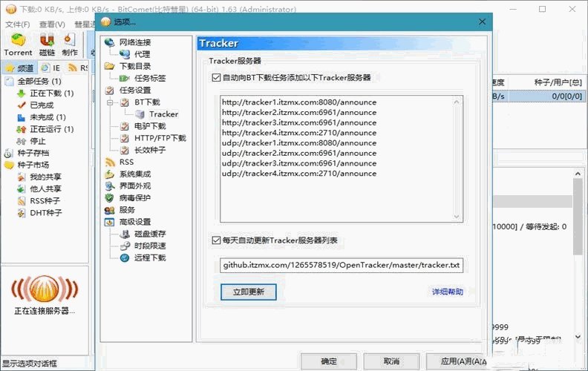This screenshot has width=588, height=371.
Task: Click the 应用(A) button
Action: [x=457, y=361]
